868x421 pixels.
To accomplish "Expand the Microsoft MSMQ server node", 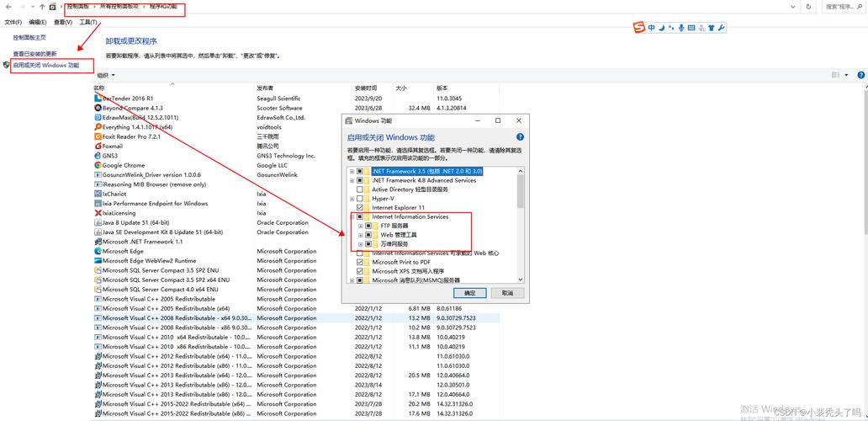I will tap(352, 280).
